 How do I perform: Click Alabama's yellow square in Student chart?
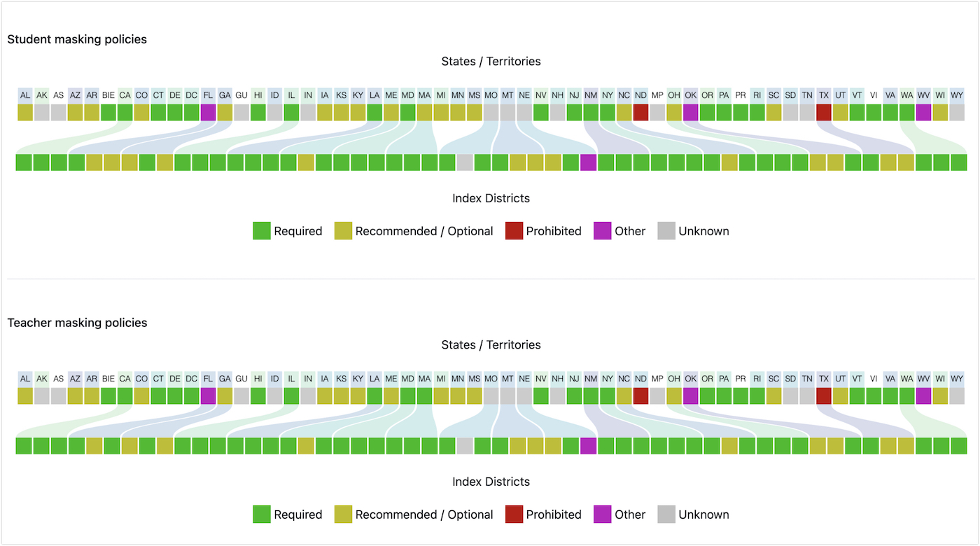click(25, 112)
